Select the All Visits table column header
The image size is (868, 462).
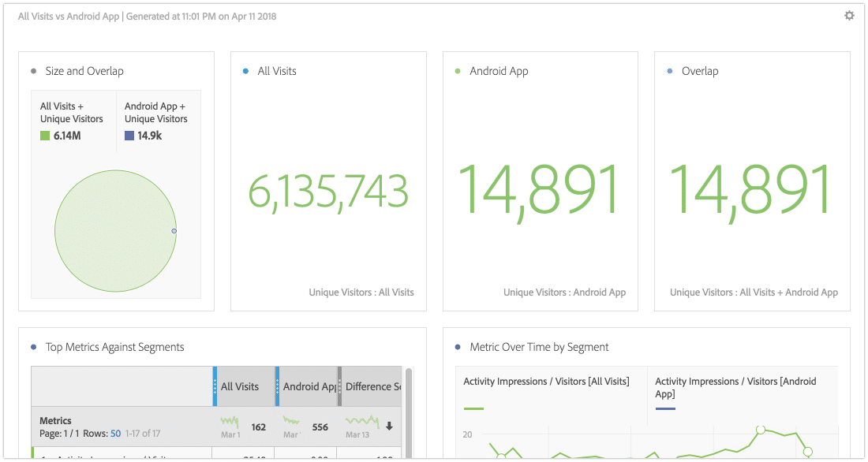240,386
